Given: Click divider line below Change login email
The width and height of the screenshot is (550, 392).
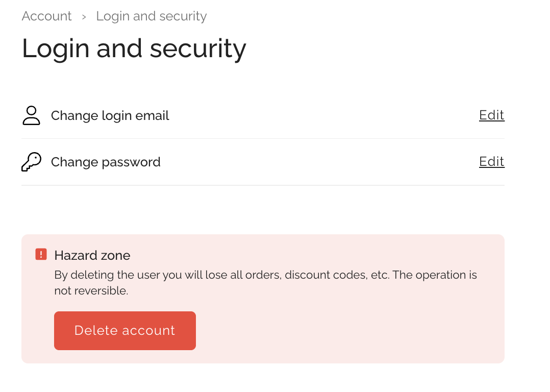Looking at the screenshot, I should 263,138.
